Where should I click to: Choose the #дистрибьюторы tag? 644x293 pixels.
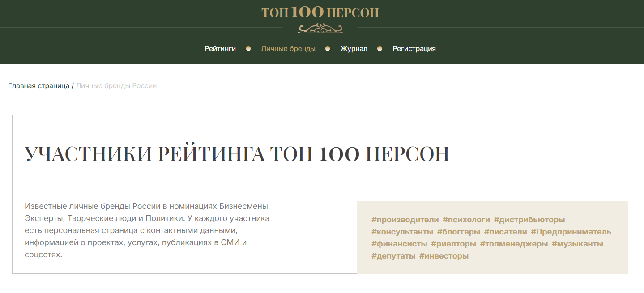tap(529, 220)
